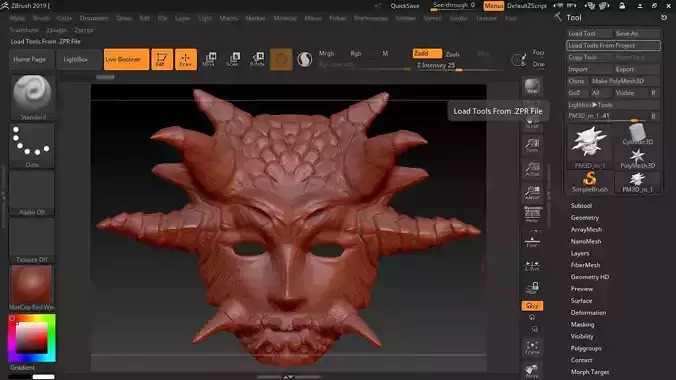The image size is (676, 380).
Task: Activate the Scale transform icon
Action: pos(233,59)
